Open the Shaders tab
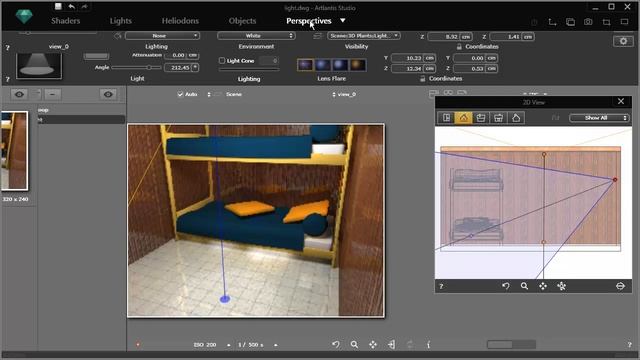640x360 pixels. point(65,21)
